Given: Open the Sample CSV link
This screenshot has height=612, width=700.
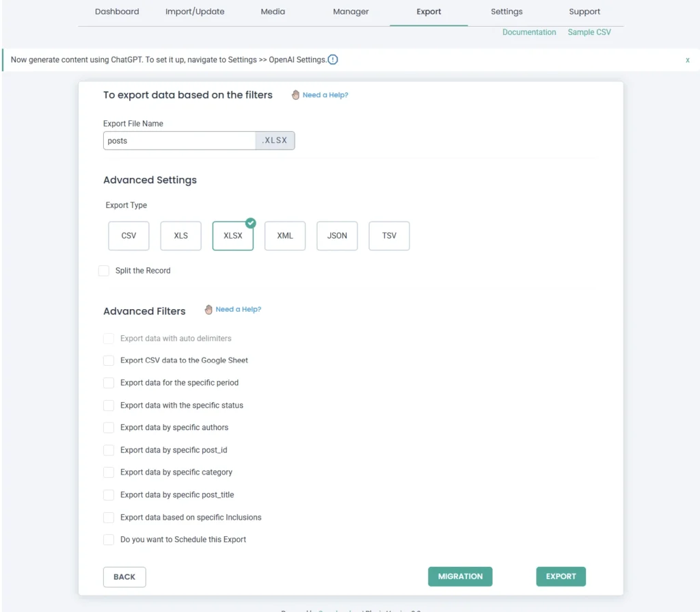Looking at the screenshot, I should pos(589,32).
